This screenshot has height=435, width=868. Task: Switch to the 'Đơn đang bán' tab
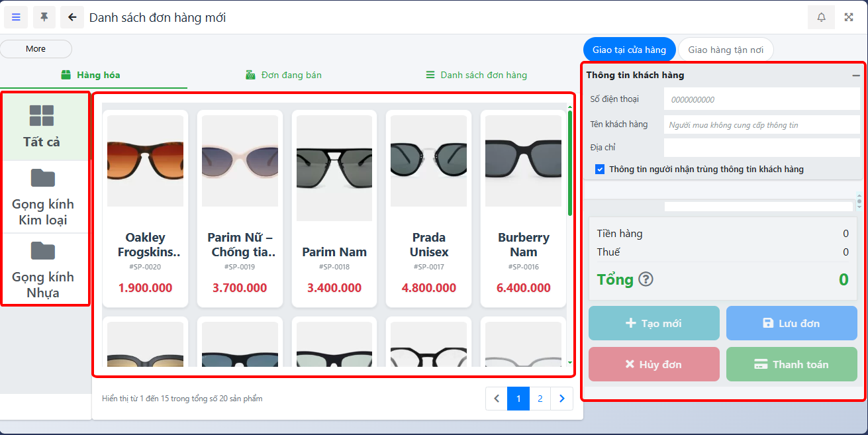(283, 75)
